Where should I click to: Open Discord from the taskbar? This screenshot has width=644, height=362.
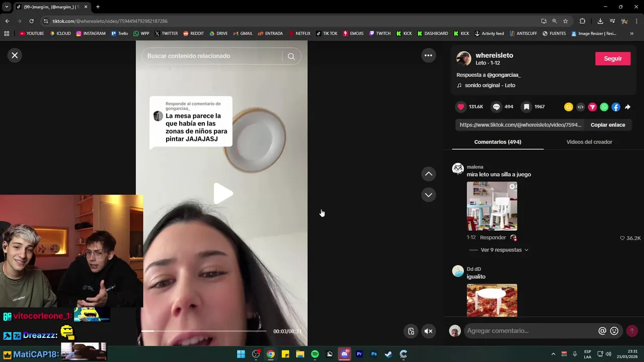(x=345, y=354)
